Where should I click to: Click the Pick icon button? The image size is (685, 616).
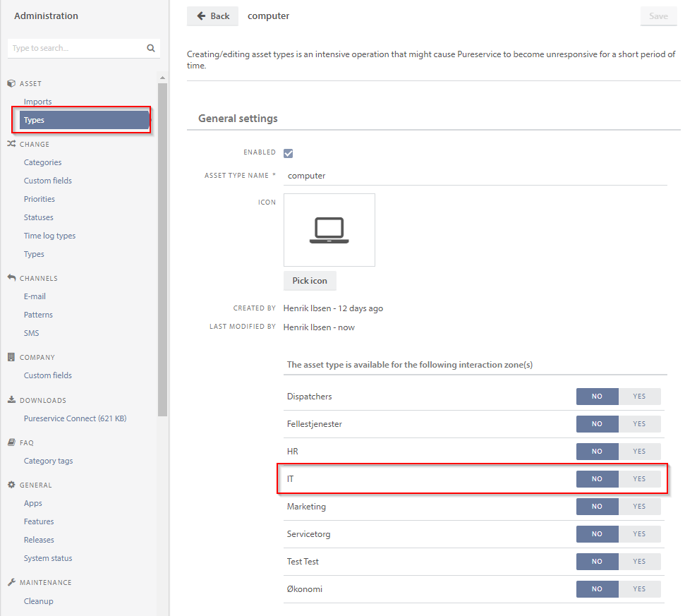click(310, 281)
